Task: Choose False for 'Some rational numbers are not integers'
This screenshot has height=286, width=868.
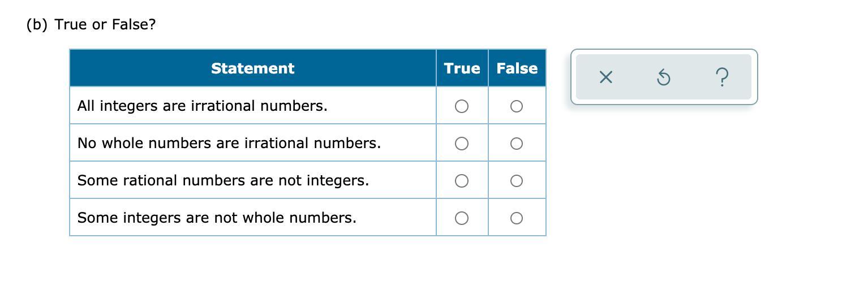Action: [516, 181]
